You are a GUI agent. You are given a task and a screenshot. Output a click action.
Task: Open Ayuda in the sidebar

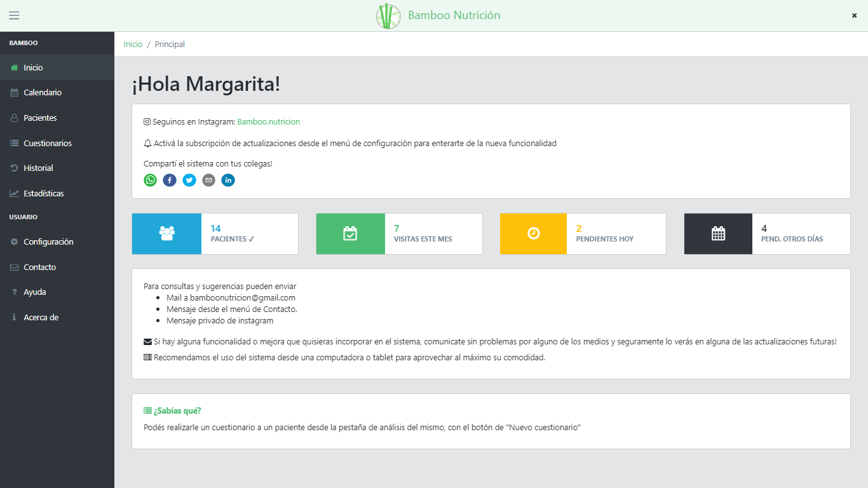(x=57, y=292)
